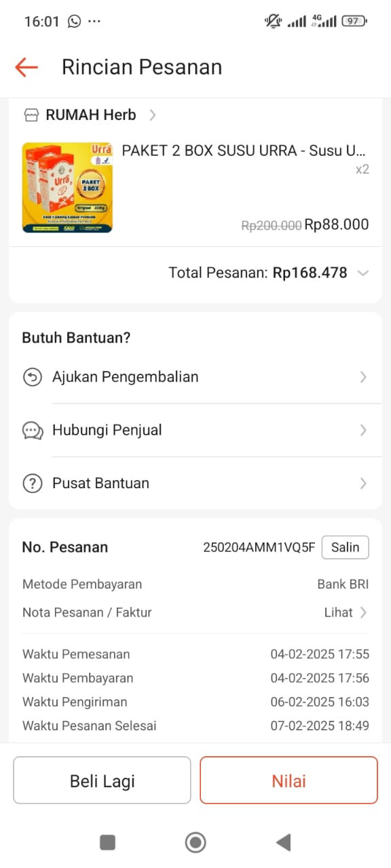Viewport: 391px width, 868px height.
Task: Tap the back arrow icon
Action: click(x=26, y=67)
